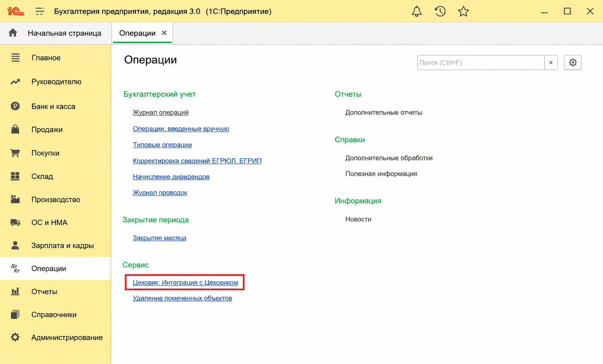The width and height of the screenshot is (603, 364).
Task: Maximize the application window
Action: (567, 11)
